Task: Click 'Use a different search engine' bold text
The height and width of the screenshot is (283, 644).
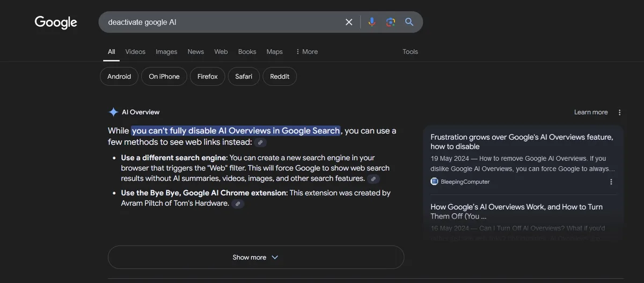Action: click(x=173, y=158)
